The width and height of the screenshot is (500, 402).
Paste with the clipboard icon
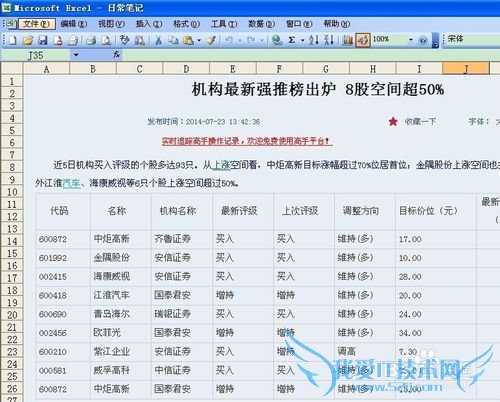(x=188, y=40)
